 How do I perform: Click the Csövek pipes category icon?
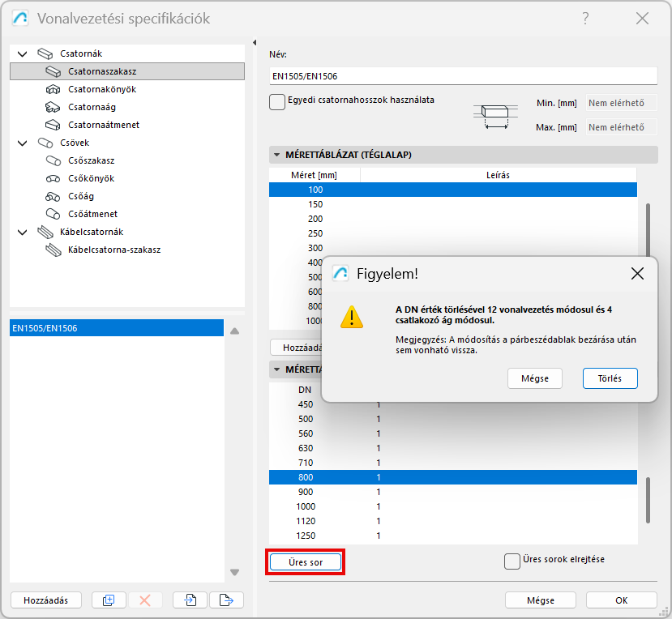(x=45, y=143)
